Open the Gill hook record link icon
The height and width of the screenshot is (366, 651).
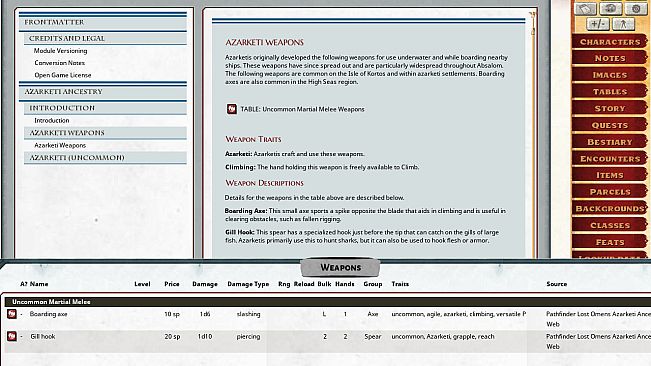12,336
